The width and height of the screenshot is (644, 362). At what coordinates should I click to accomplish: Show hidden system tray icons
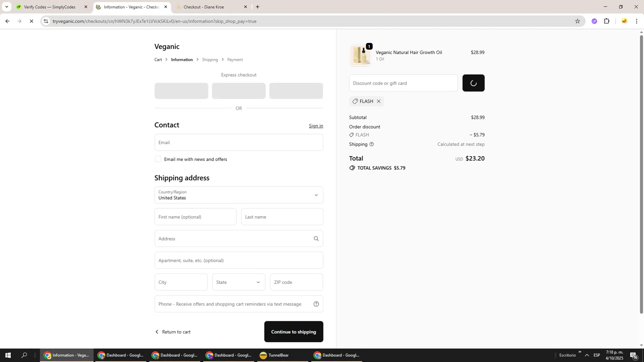click(x=587, y=355)
